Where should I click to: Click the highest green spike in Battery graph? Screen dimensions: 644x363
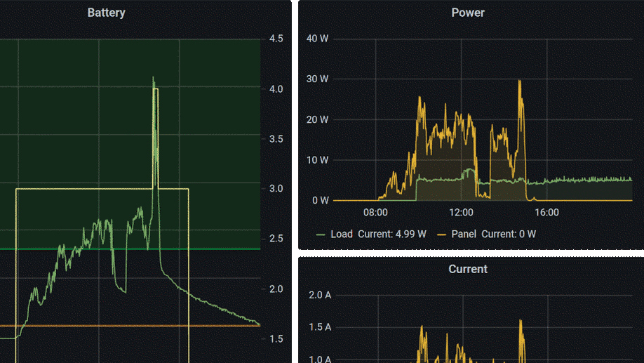(153, 78)
